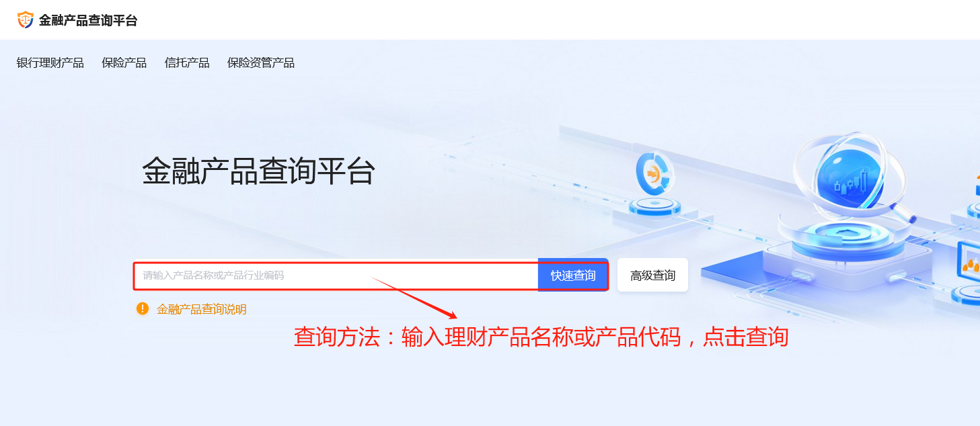980x426 pixels.
Task: Open the 高级查询 advanced search button
Action: [x=652, y=275]
